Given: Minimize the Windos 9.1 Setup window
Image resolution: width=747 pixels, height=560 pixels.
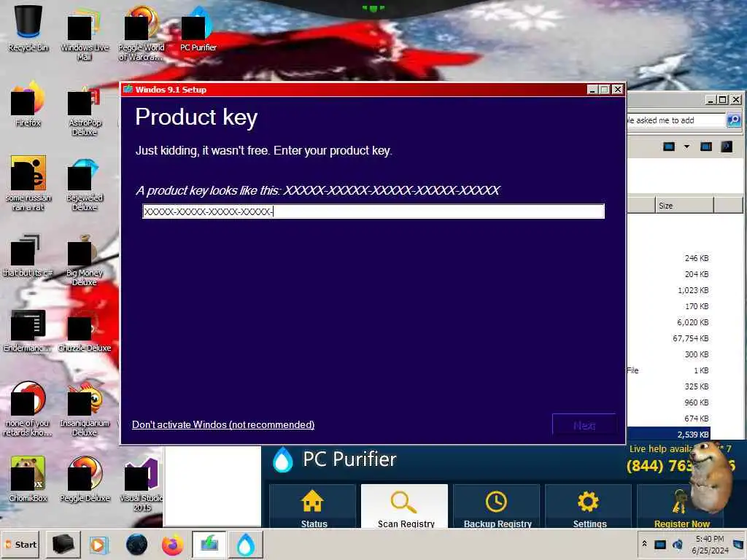Looking at the screenshot, I should [x=592, y=90].
